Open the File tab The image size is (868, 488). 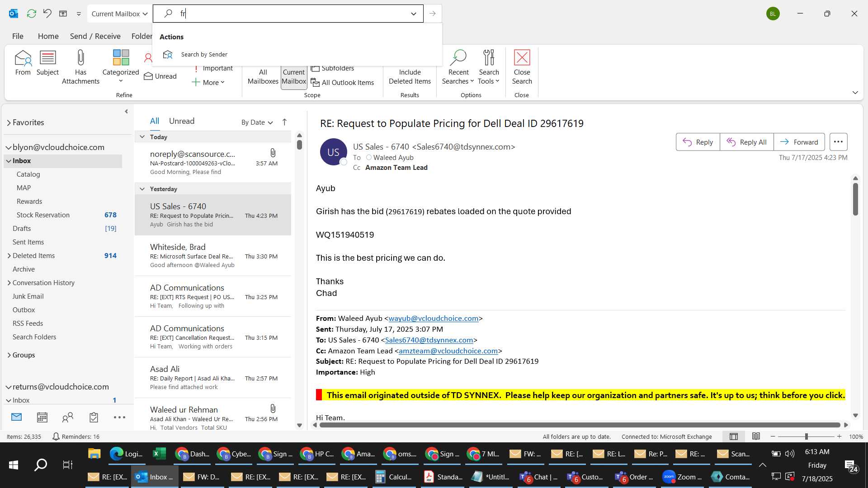coord(18,36)
